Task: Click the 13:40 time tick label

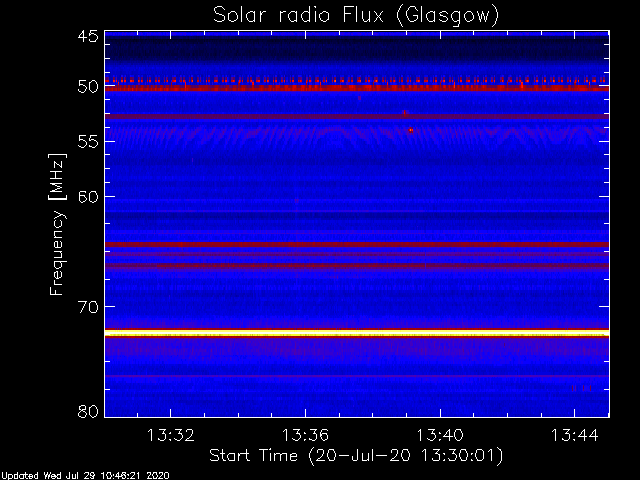Action: (440, 435)
